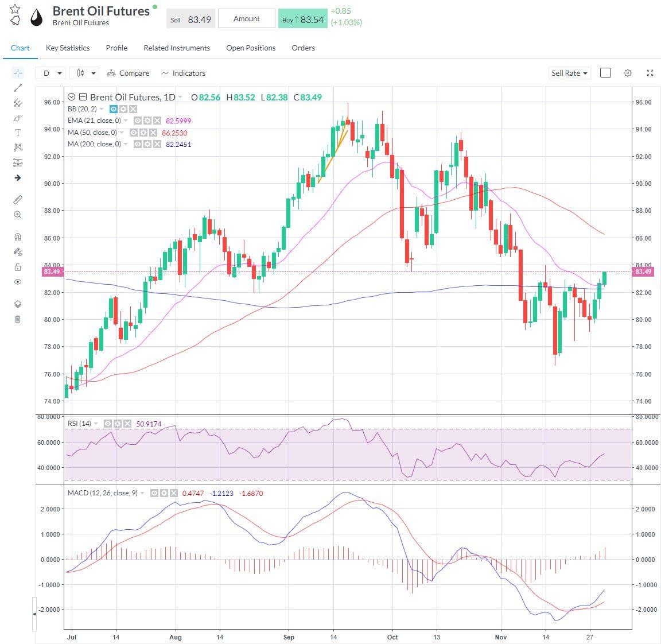Viewport: 661px width, 644px height.
Task: Toggle lock on all drawing tools
Action: click(x=18, y=267)
